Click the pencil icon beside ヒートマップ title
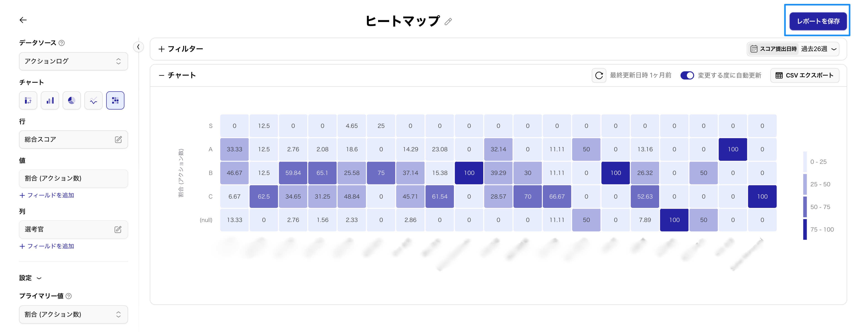Screen dimensions: 868x332 pos(448,22)
